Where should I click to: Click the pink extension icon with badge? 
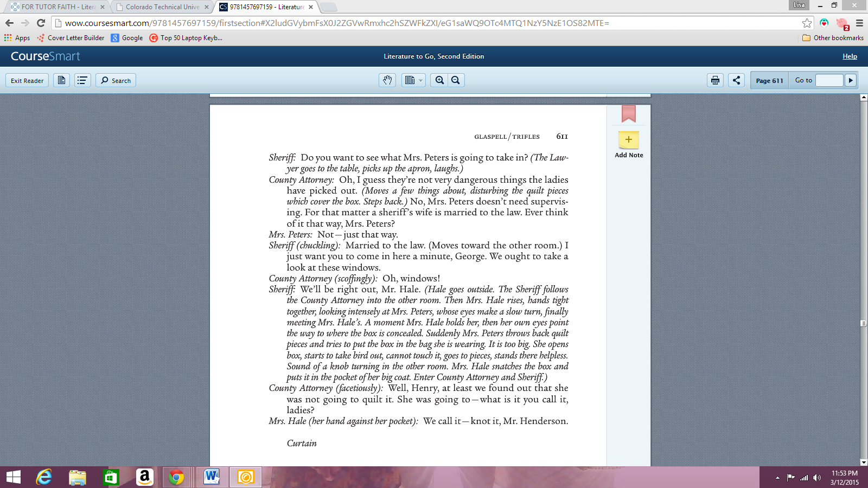pyautogui.click(x=842, y=23)
